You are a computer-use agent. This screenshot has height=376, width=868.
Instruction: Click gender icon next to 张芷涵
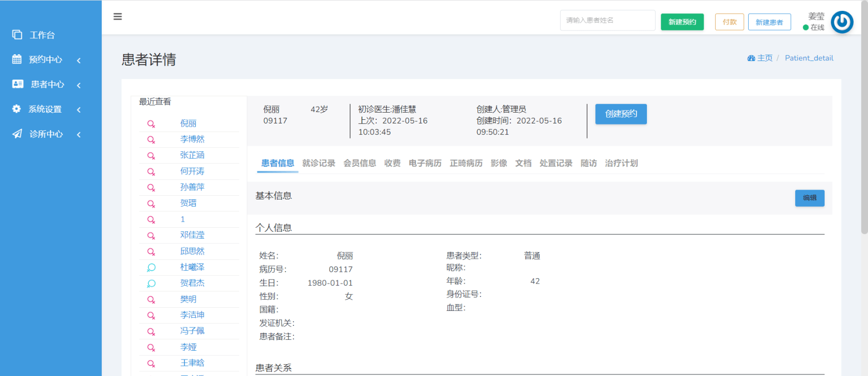coord(151,155)
